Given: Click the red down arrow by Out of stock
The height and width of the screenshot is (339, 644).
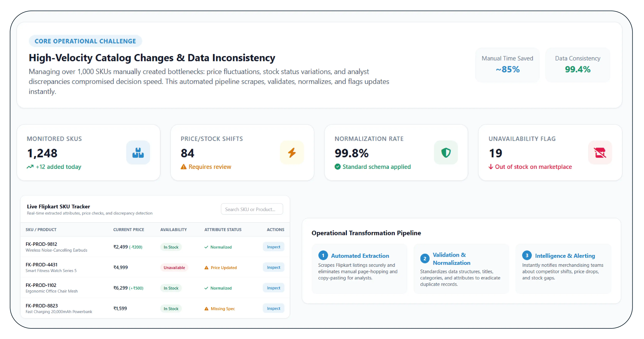Looking at the screenshot, I should coord(491,167).
